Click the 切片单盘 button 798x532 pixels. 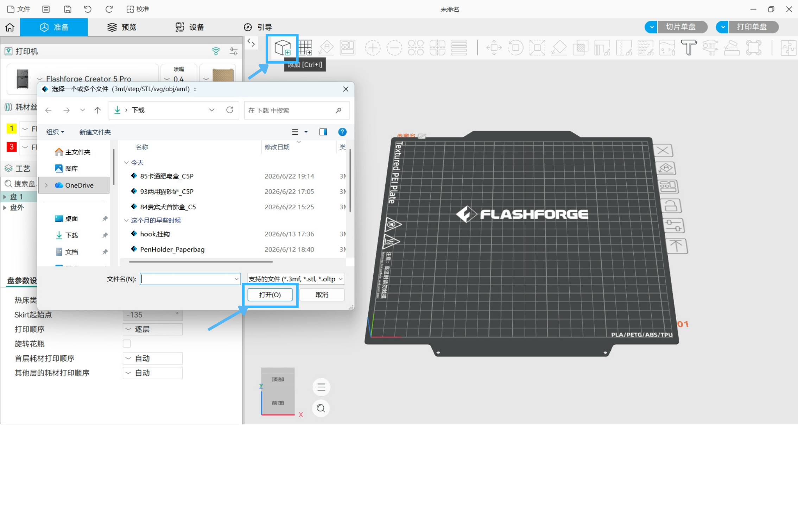pos(682,27)
